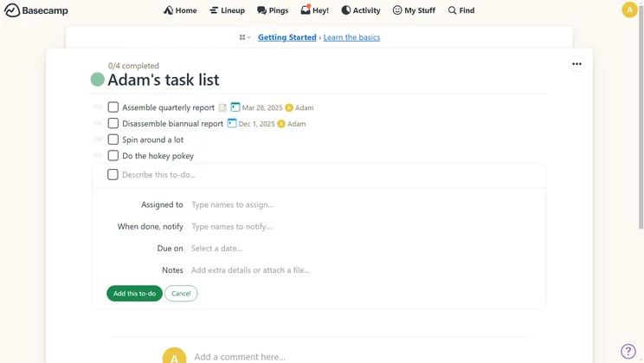The image size is (644, 363).
Task: Click the Adam's task list title
Action: point(164,80)
